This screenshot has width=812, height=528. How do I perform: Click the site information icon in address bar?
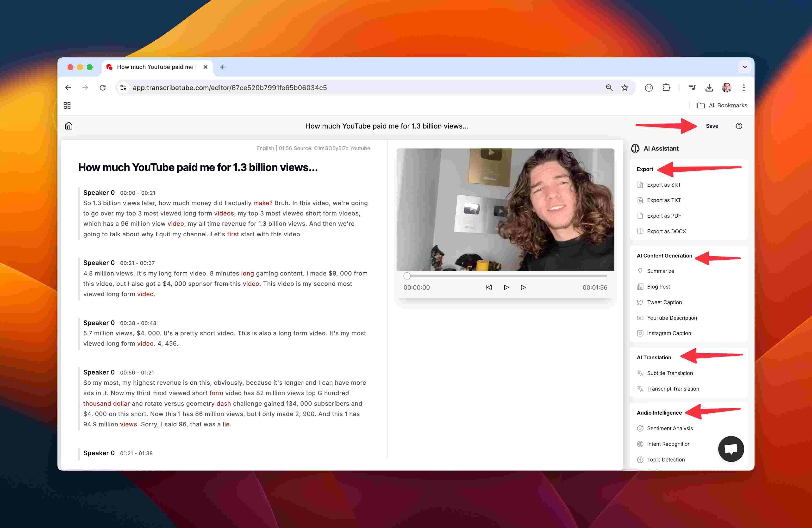pos(123,88)
